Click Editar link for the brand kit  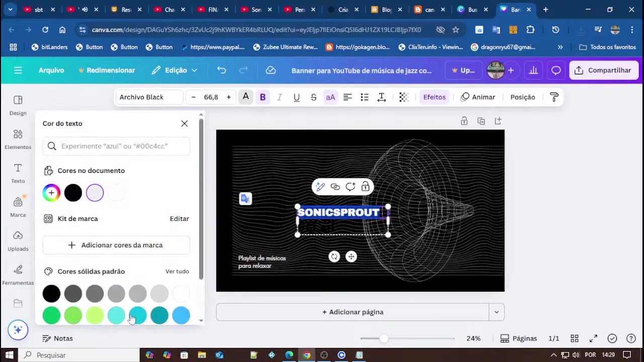click(180, 219)
